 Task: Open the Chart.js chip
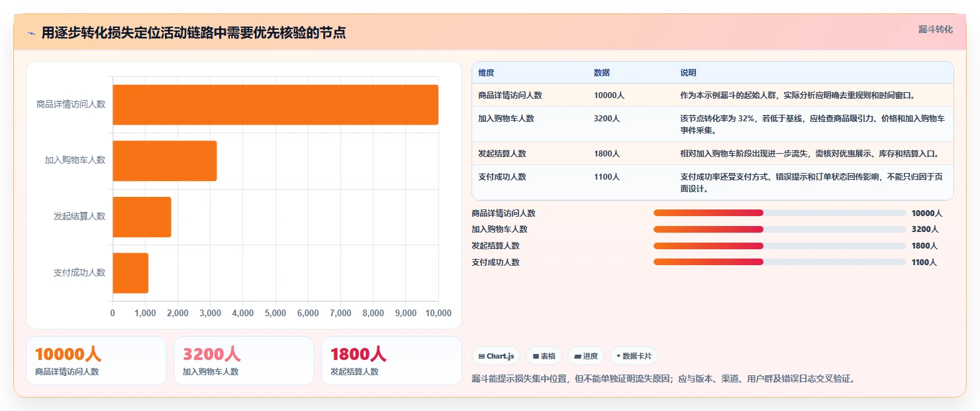coord(496,356)
